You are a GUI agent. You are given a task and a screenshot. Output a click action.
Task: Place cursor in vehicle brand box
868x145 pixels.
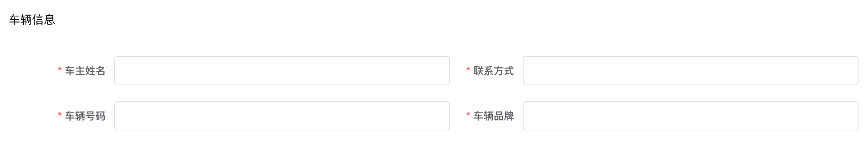691,116
